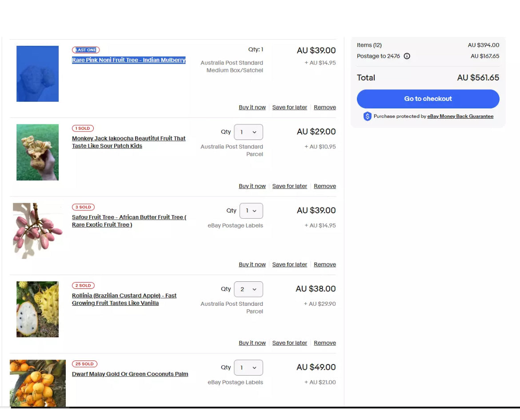520x420 pixels.
Task: Click the AU $167.65 postage amount
Action: (x=485, y=56)
